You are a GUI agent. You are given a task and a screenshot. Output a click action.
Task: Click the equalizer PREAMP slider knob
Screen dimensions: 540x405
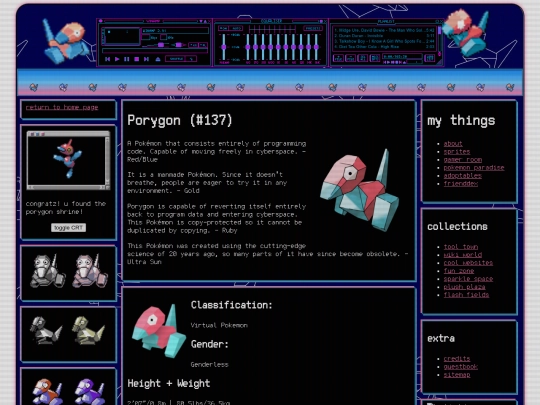pyautogui.click(x=224, y=47)
